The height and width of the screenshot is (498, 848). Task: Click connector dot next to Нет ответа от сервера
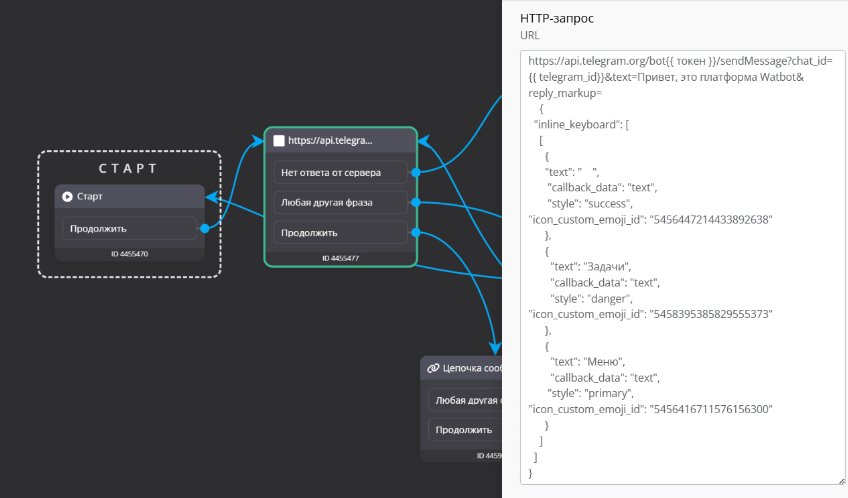[415, 172]
